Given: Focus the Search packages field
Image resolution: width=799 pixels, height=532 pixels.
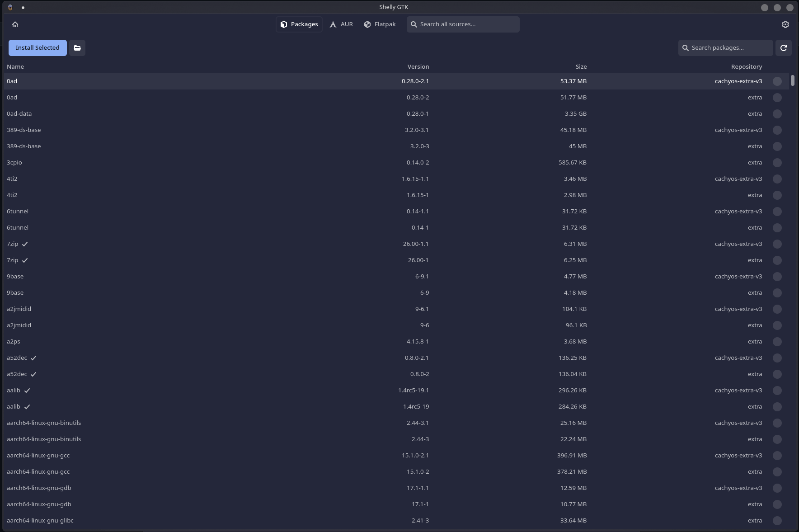Looking at the screenshot, I should pos(726,48).
